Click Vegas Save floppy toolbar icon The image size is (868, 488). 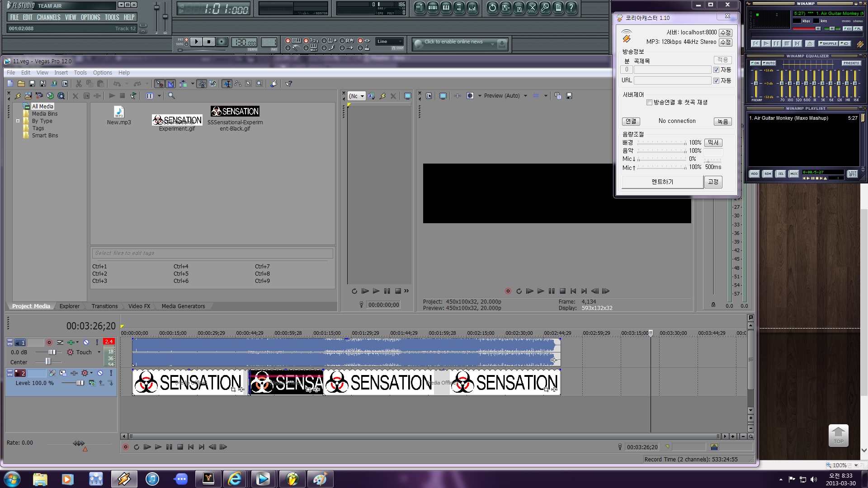click(x=32, y=84)
